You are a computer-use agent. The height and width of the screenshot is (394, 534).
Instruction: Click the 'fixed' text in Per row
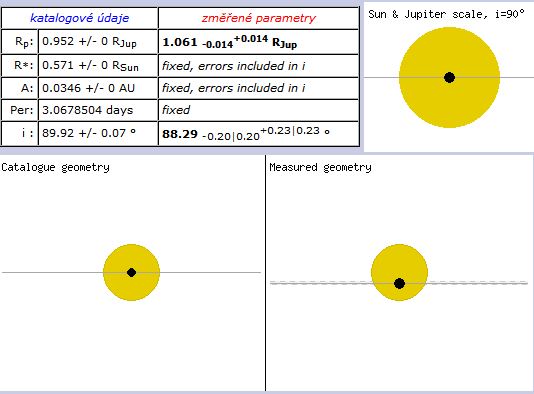coord(176,110)
